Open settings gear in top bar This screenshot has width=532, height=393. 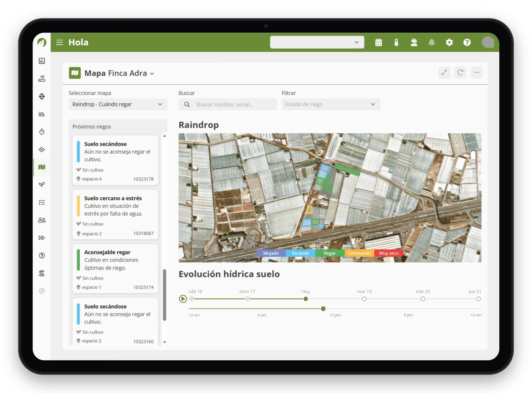449,42
